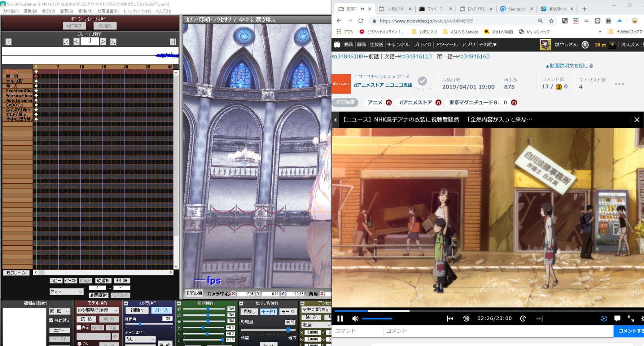Collapse the カメラ操作 panel
644x346 pixels.
(x=126, y=303)
